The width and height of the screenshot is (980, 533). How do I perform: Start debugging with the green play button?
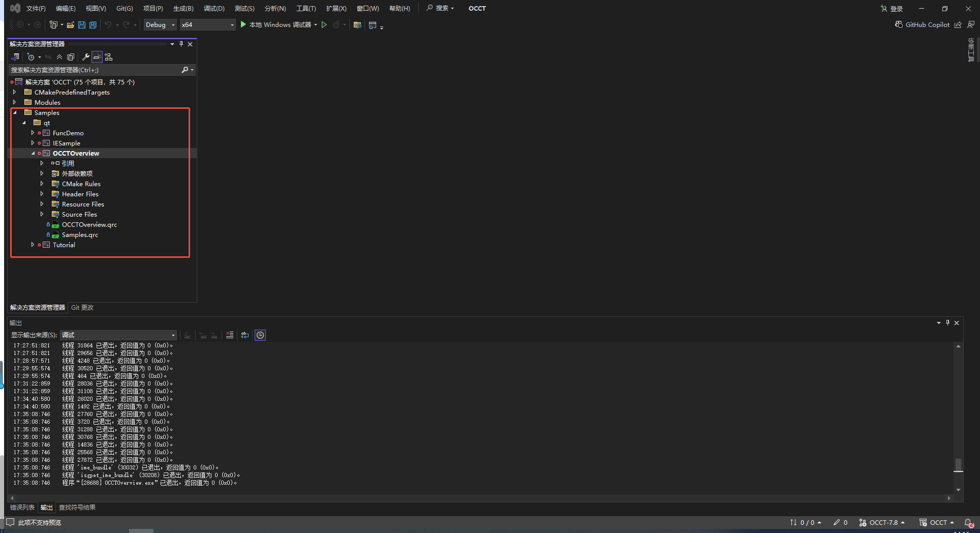coord(243,24)
